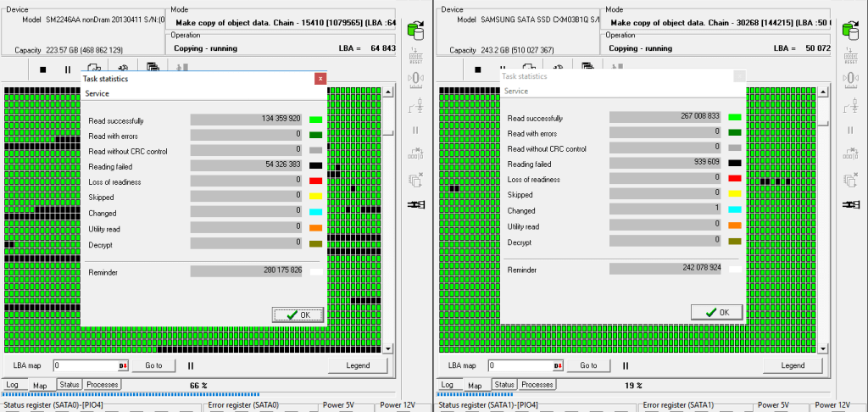
Task: Click the left map scrollbar down arrow
Action: click(x=388, y=348)
